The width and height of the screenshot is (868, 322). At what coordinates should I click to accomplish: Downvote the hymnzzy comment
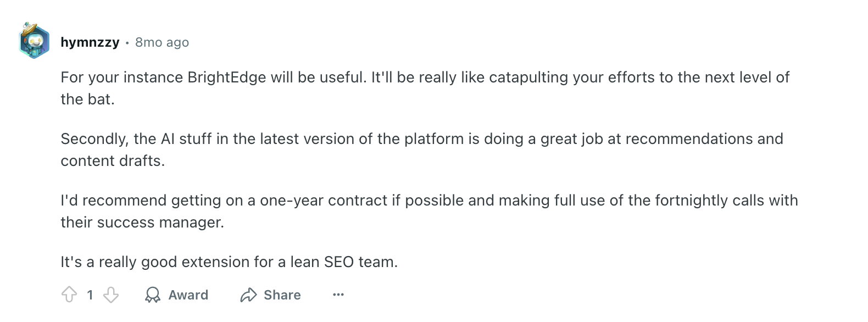pos(111,295)
